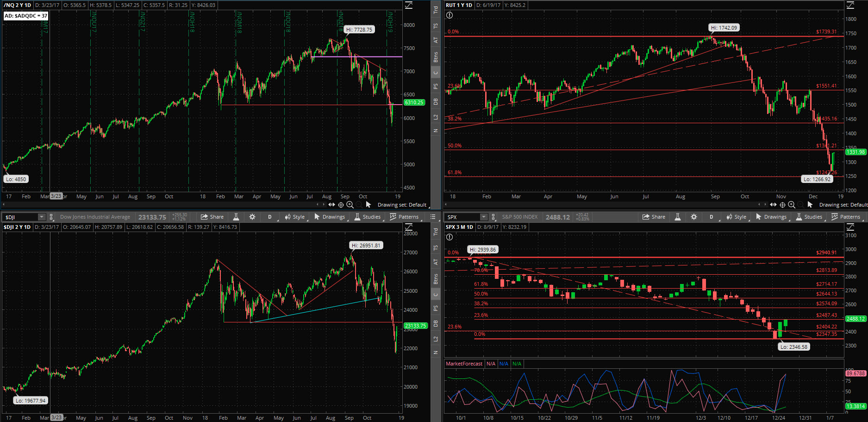Open the Btns side tab next to /NQ chart
This screenshot has width=868, height=422.
(x=436, y=57)
